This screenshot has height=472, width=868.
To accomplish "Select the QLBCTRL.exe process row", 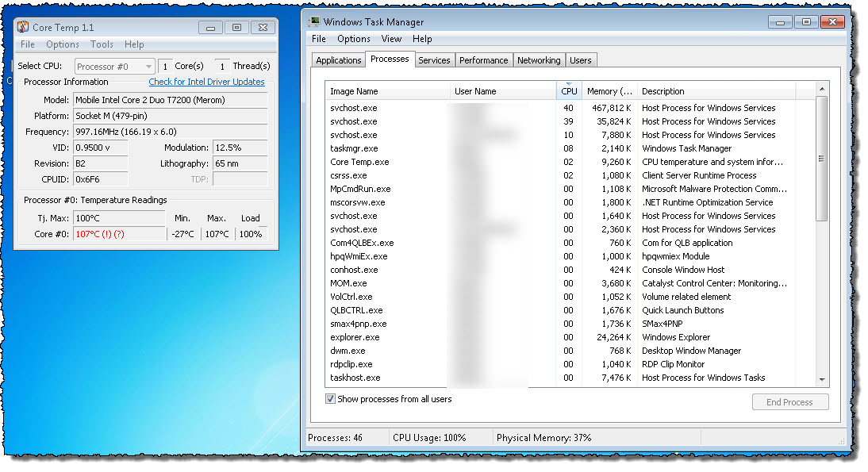I will [x=560, y=310].
